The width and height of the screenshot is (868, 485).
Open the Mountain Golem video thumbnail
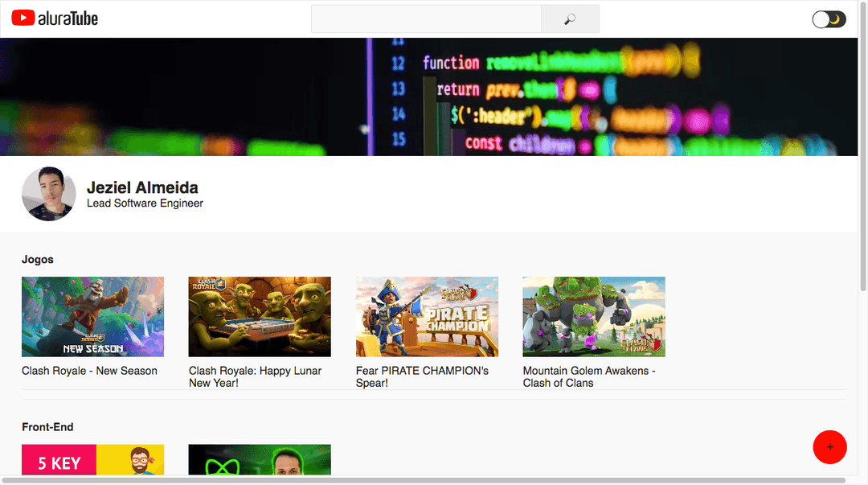594,317
